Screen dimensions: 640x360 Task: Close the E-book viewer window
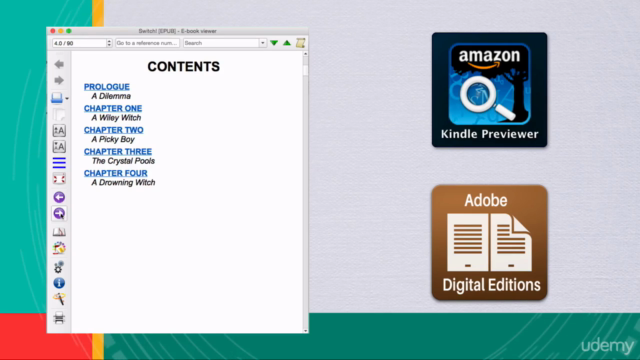53,31
